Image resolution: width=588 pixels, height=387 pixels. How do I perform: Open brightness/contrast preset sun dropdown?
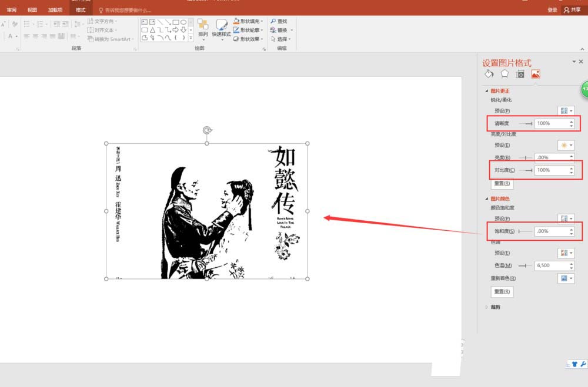566,146
